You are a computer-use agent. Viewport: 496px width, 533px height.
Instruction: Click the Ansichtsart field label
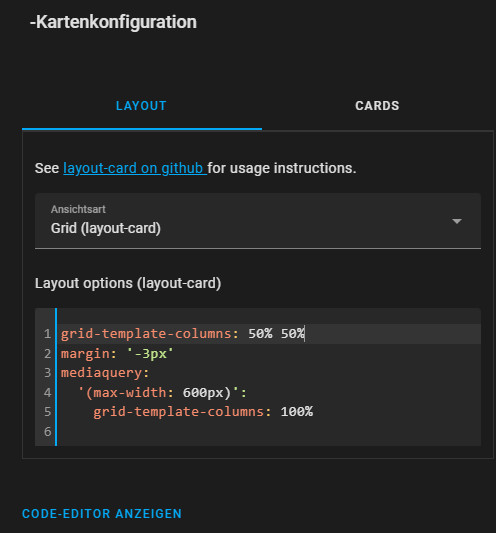(x=78, y=209)
